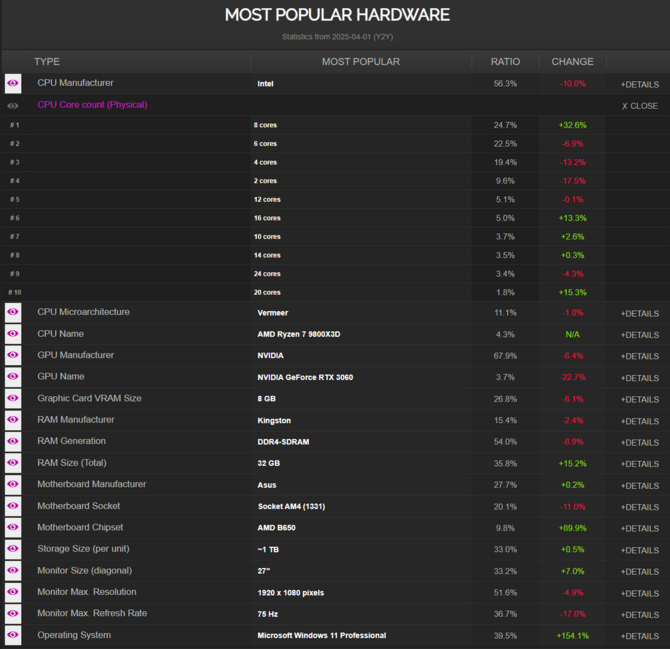Viewport: 670px width, 649px height.
Task: Select the '6 cores' row entry
Action: coord(265,144)
